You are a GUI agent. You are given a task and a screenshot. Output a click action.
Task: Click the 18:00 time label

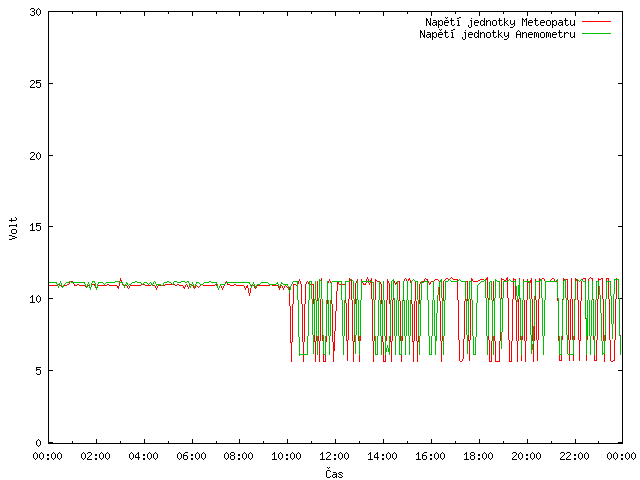(478, 456)
